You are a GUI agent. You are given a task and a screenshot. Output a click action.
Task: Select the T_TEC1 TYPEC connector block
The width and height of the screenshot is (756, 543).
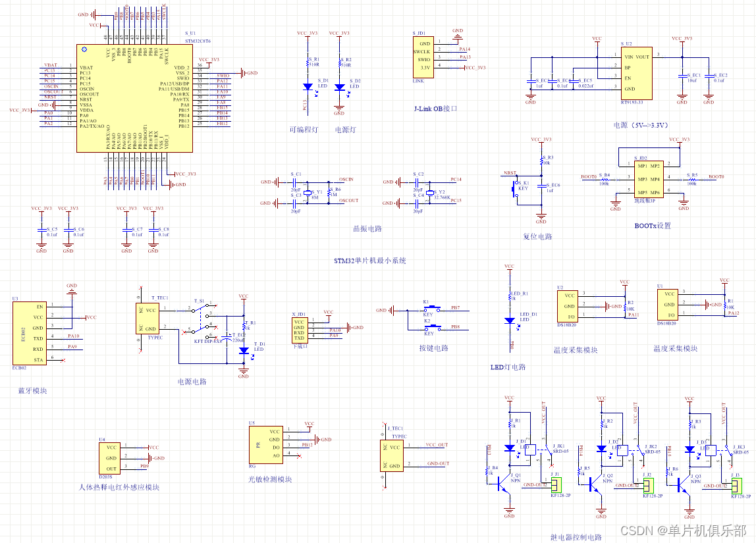tap(148, 319)
